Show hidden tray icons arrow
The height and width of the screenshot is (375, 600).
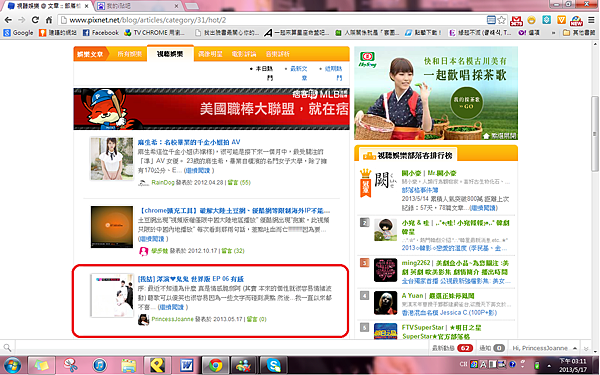548,365
